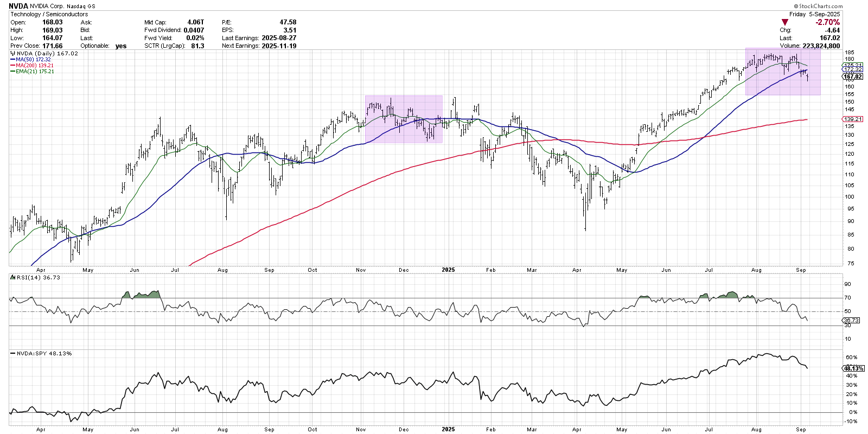The width and height of the screenshot is (868, 434).
Task: Click the purple highlighted box around Nov-Dec prices
Action: pyautogui.click(x=404, y=119)
